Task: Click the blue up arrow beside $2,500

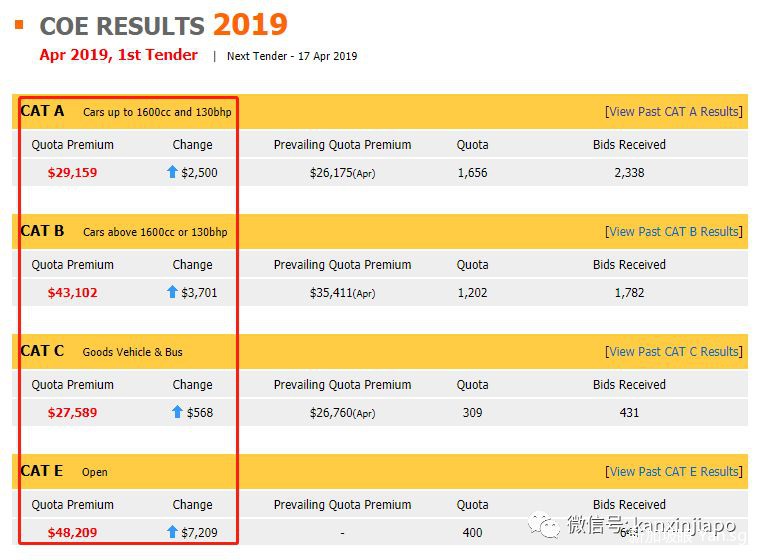Action: pyautogui.click(x=172, y=172)
